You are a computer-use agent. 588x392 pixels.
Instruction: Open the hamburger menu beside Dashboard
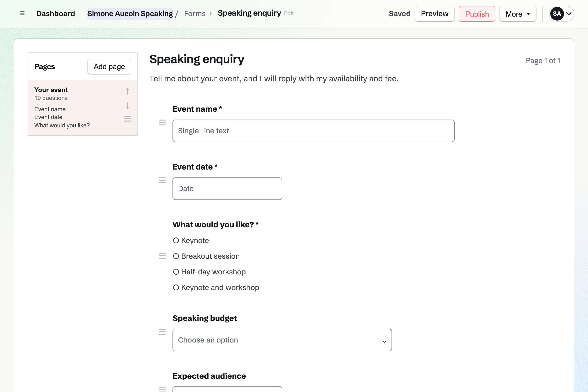[22, 13]
